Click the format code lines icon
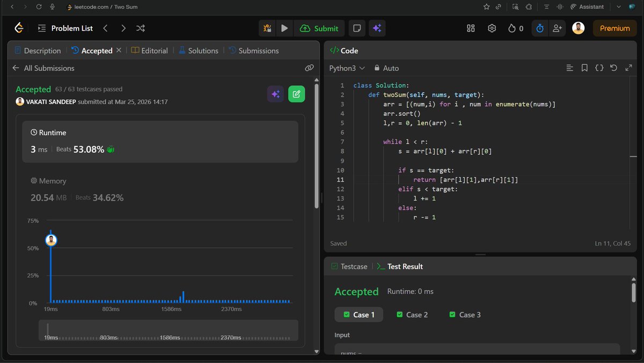 pyautogui.click(x=570, y=68)
